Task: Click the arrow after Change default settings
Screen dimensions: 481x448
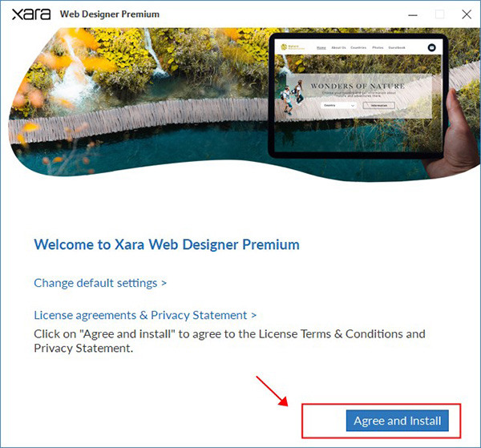Action: coord(164,283)
